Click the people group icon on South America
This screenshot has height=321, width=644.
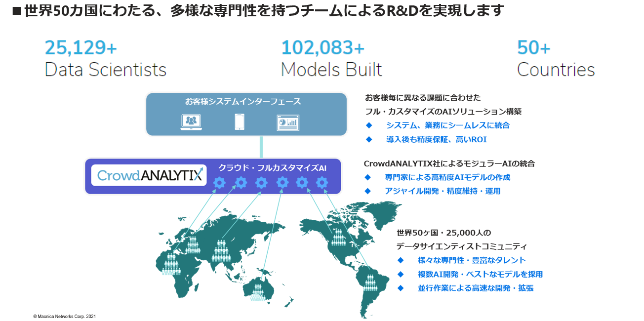pos(370,283)
